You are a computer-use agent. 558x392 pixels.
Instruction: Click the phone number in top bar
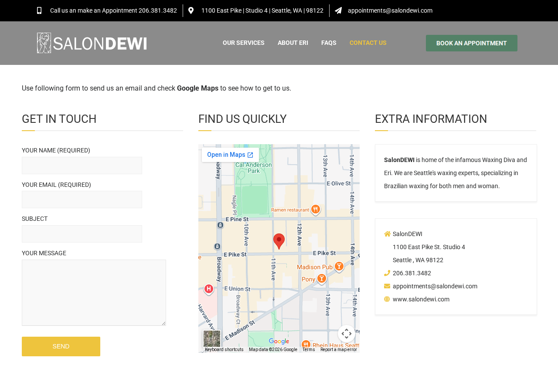[x=158, y=10]
